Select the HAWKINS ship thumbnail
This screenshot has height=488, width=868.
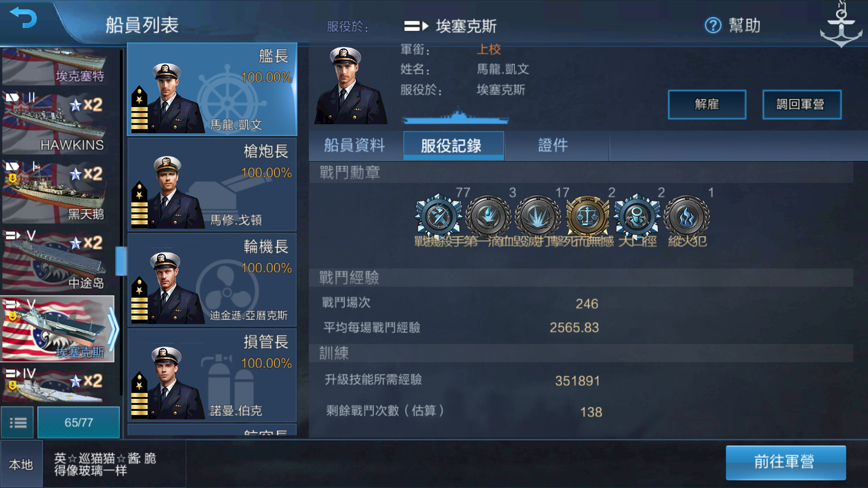pos(55,122)
